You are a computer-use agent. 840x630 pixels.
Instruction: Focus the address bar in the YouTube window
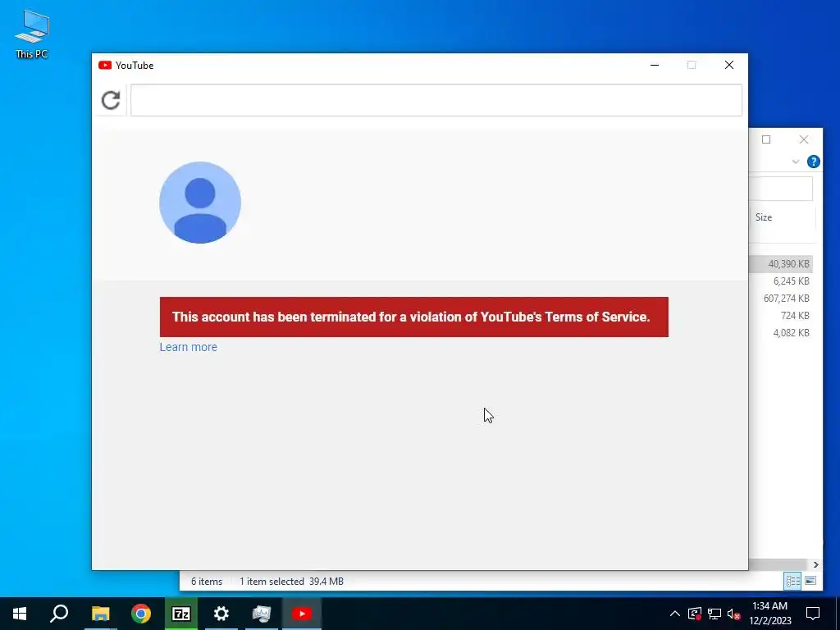pyautogui.click(x=436, y=100)
